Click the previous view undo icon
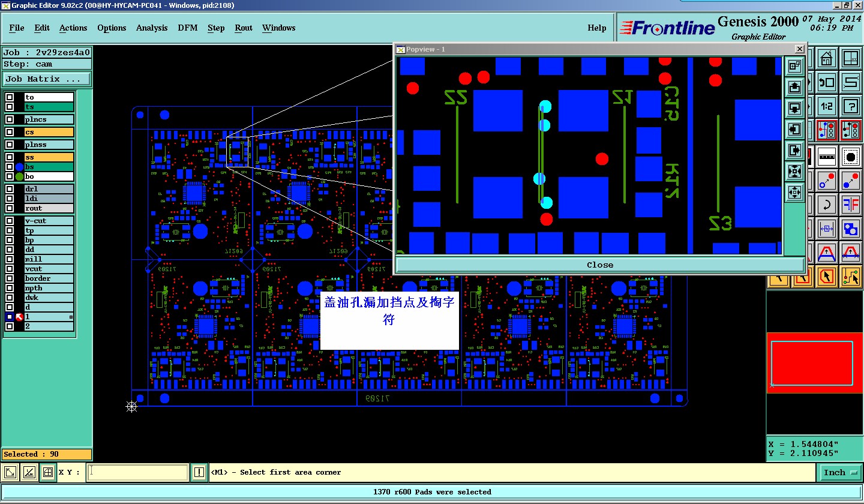 point(826,82)
